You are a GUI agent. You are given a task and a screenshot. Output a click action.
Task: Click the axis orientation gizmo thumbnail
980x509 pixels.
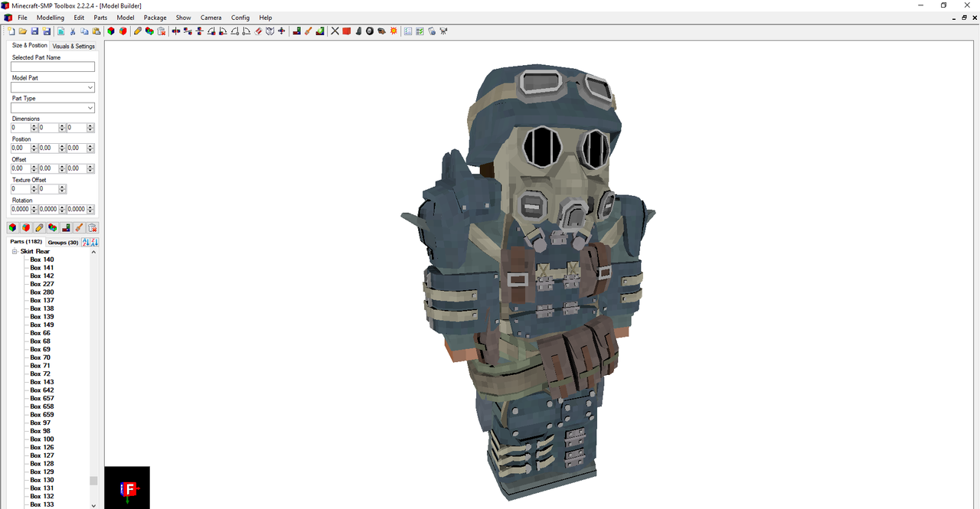127,488
